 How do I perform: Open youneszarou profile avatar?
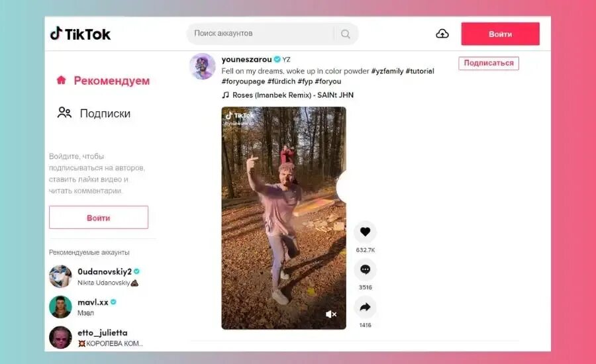click(203, 66)
